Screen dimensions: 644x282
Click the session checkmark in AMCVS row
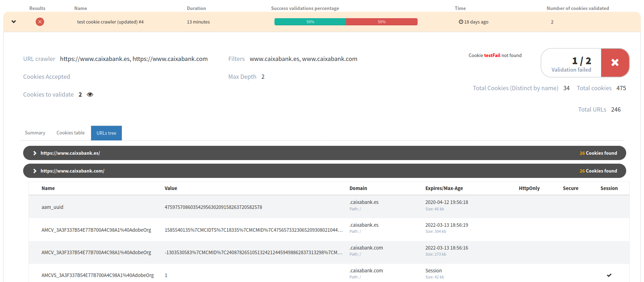609,275
